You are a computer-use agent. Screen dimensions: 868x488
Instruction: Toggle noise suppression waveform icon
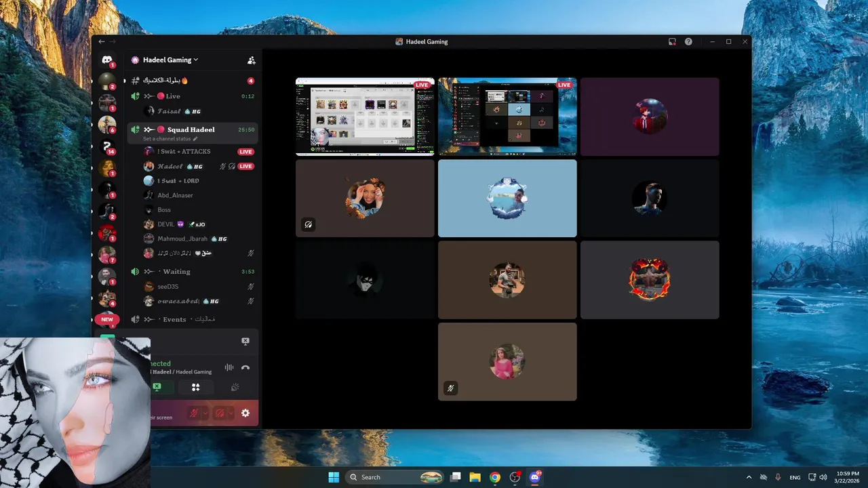point(229,367)
